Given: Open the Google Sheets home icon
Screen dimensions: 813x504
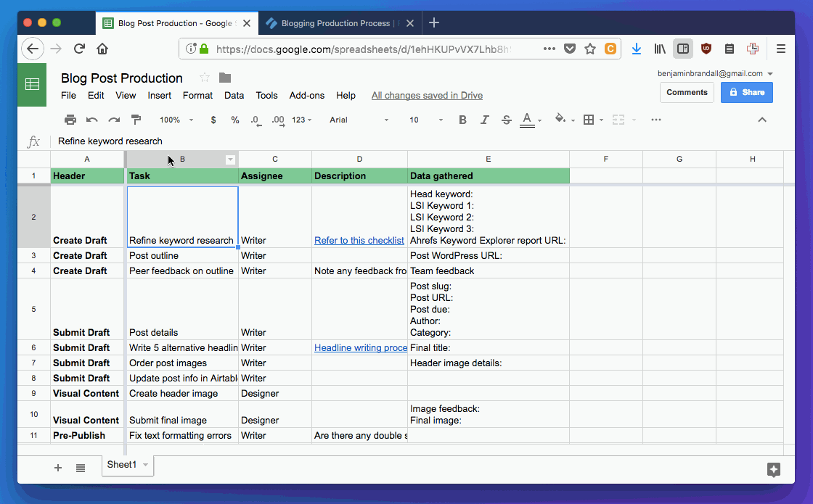Looking at the screenshot, I should (x=32, y=84).
